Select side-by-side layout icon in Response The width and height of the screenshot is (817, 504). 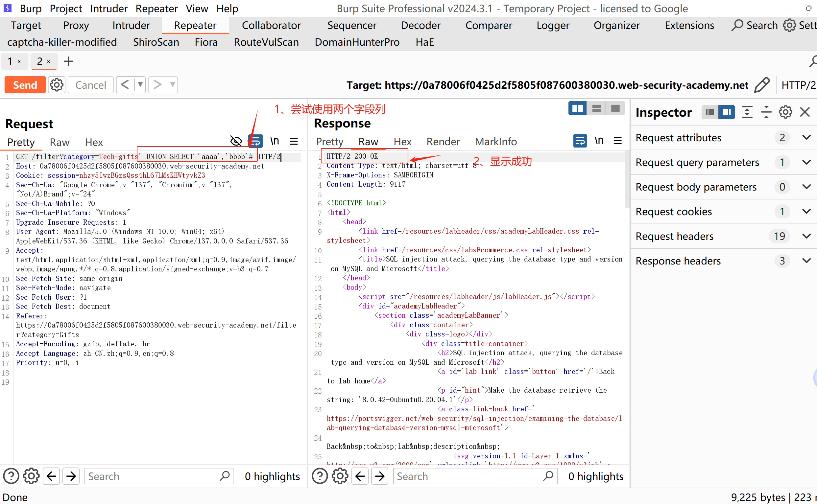577,108
